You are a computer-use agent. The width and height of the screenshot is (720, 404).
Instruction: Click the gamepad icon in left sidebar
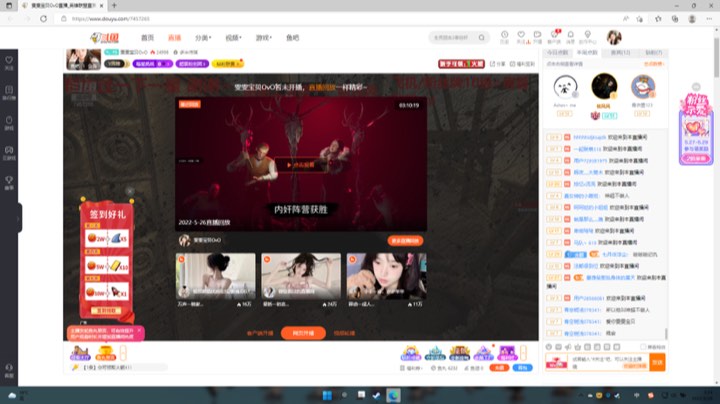(x=9, y=152)
